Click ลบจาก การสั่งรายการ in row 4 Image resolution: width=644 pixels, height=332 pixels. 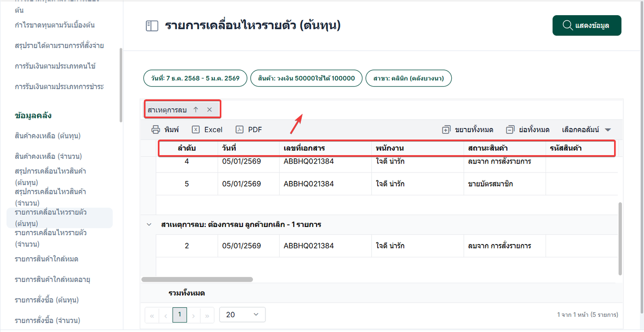[499, 162]
